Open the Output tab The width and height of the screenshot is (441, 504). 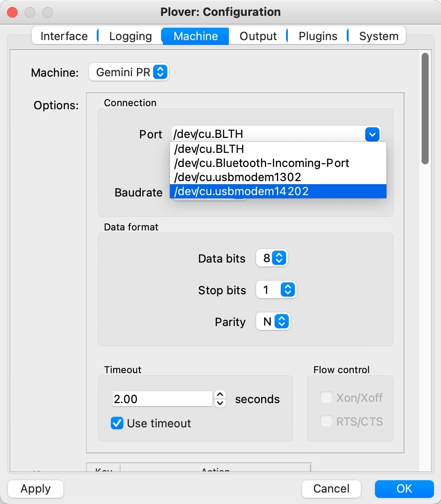258,36
